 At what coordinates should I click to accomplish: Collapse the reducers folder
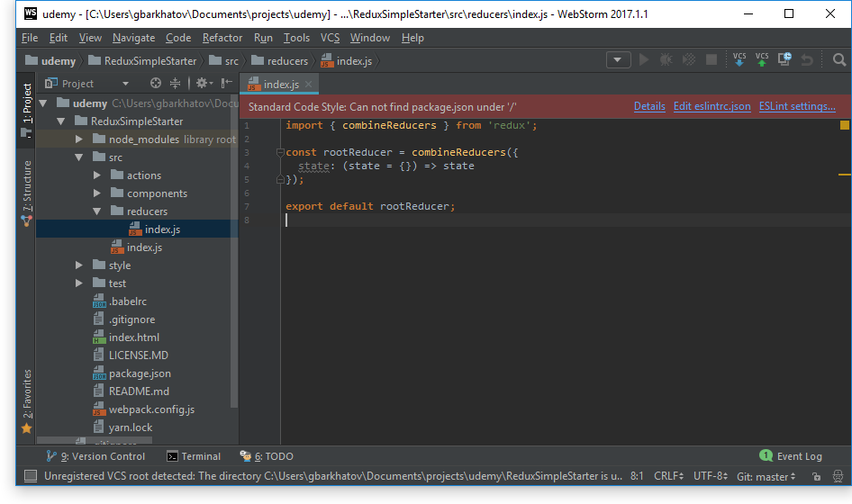tap(97, 211)
